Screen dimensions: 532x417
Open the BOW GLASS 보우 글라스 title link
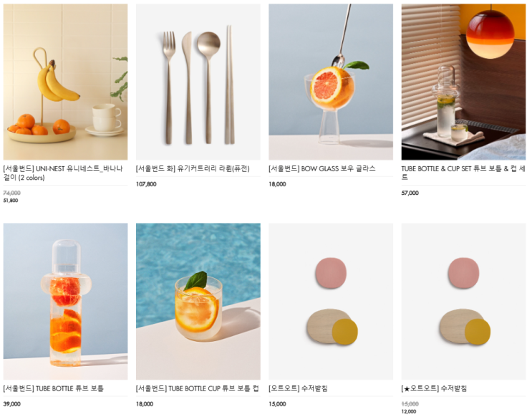click(x=322, y=168)
